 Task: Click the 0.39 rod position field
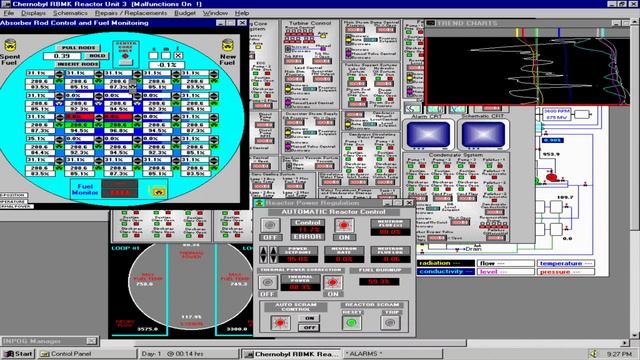pos(62,56)
